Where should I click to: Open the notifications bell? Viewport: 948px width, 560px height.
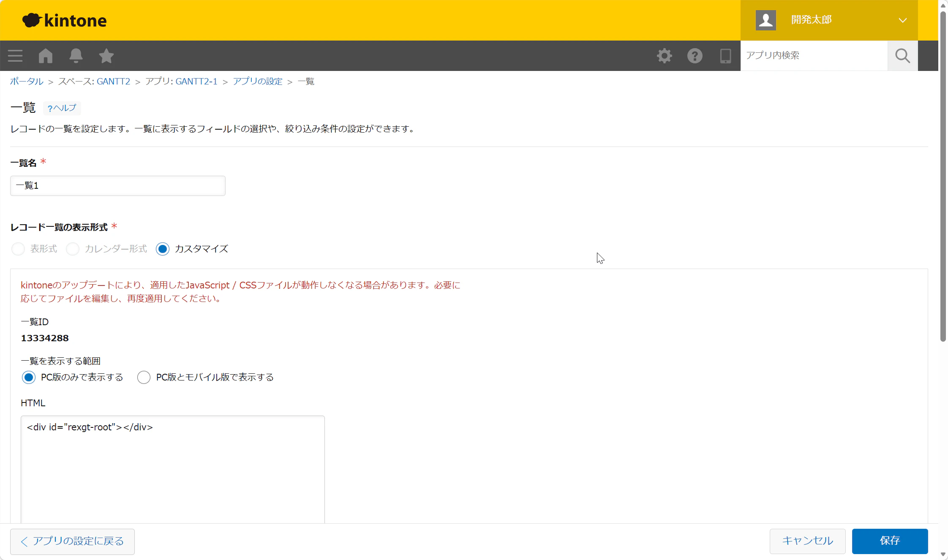76,56
